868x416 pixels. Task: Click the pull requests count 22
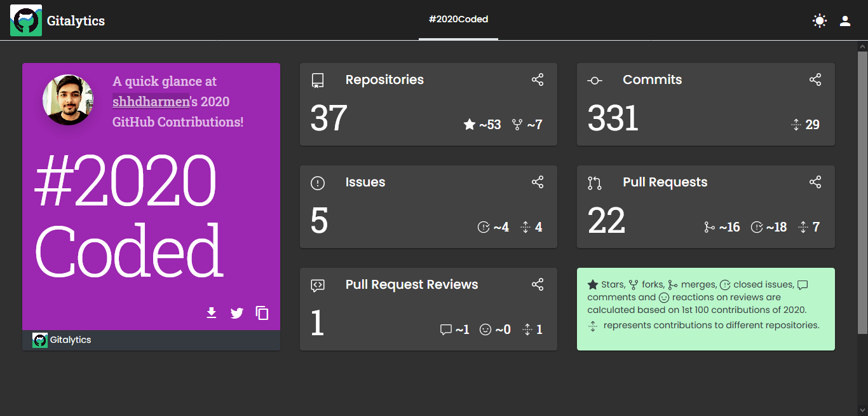pos(607,221)
